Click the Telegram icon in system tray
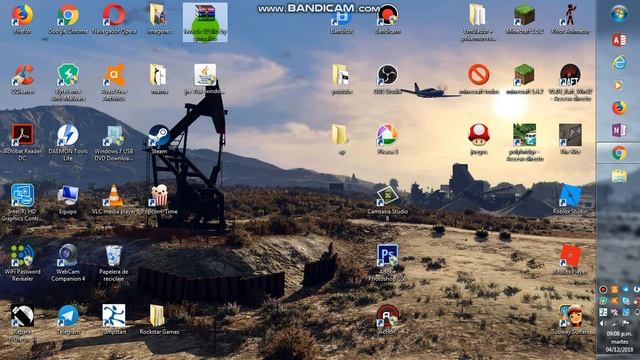 point(626,289)
